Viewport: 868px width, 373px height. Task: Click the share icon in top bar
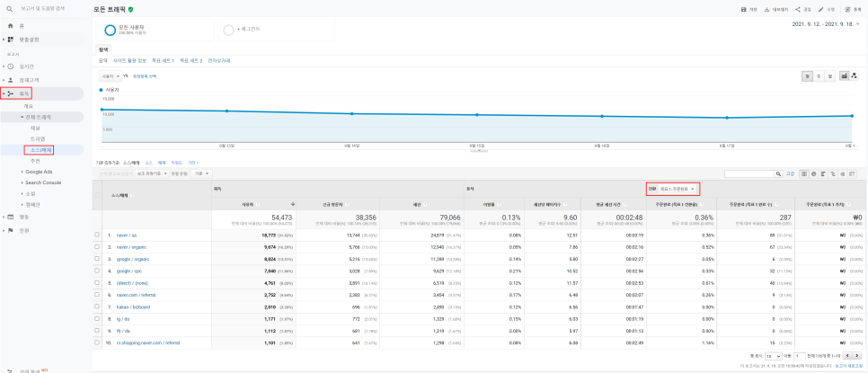click(798, 9)
